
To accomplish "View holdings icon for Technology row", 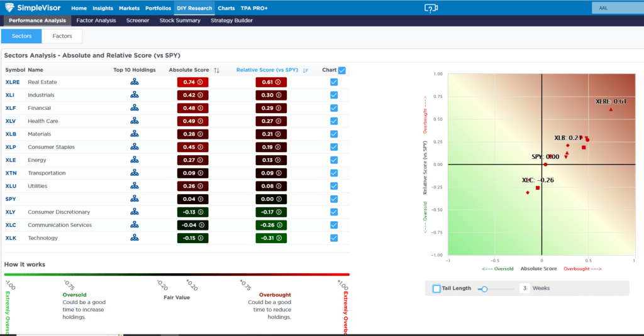I will click(x=134, y=238).
